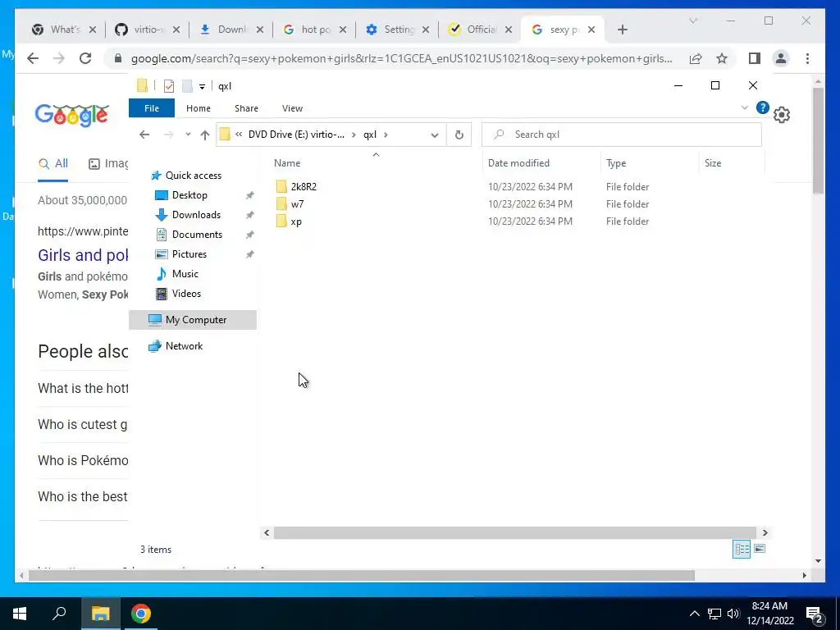Select Music in navigation pane
The width and height of the screenshot is (840, 630).
click(185, 274)
